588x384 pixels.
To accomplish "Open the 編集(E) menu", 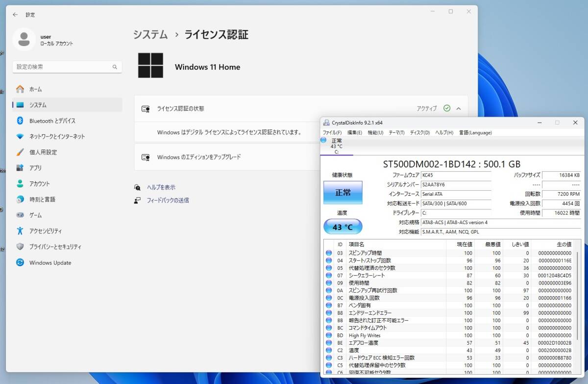I will coord(355,132).
